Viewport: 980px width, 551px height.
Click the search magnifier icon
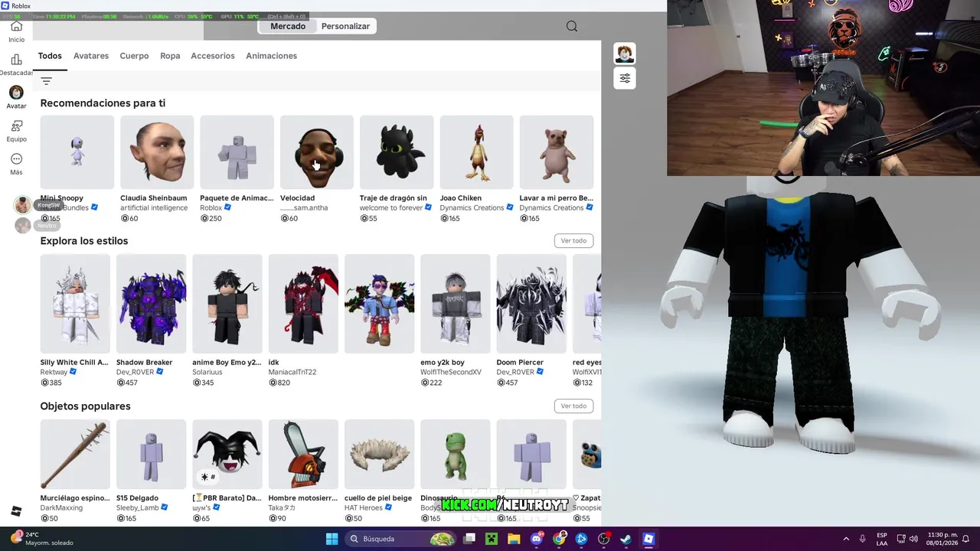(x=572, y=26)
